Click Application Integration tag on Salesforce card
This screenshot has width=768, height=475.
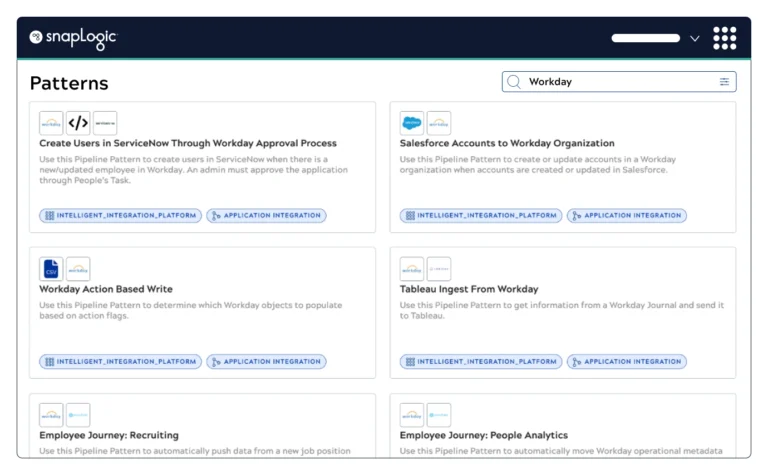click(627, 215)
